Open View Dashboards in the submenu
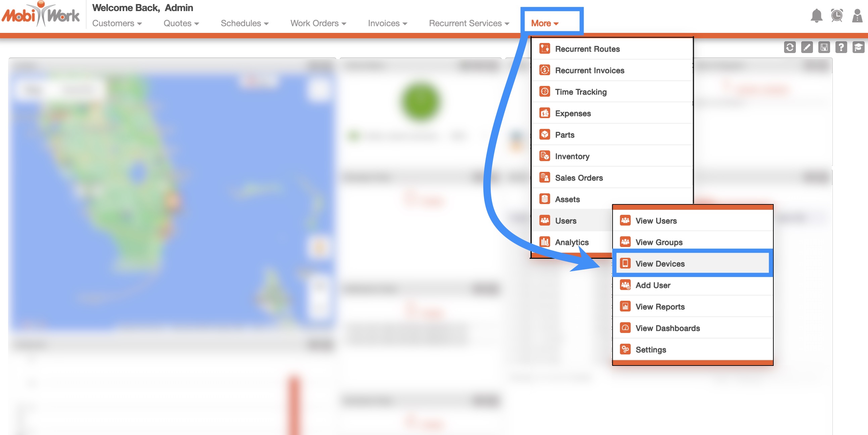This screenshot has width=868, height=435. point(668,328)
